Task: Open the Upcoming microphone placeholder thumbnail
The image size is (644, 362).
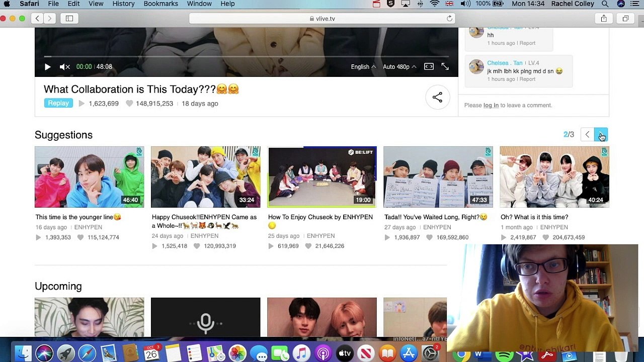Action: (x=206, y=317)
